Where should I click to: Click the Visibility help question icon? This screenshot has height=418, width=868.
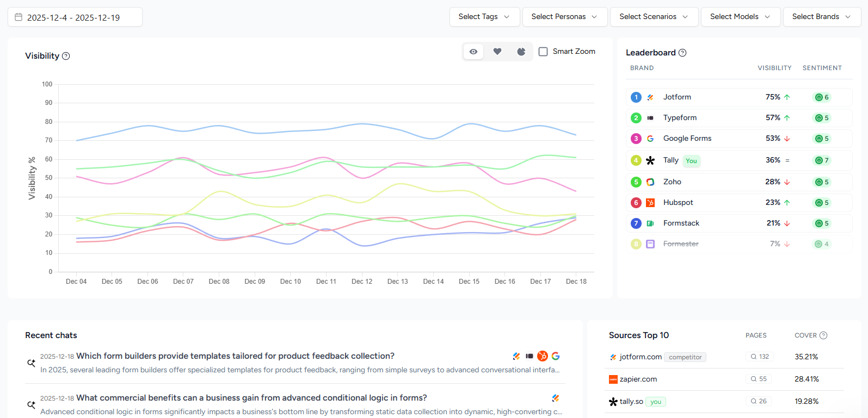(66, 56)
